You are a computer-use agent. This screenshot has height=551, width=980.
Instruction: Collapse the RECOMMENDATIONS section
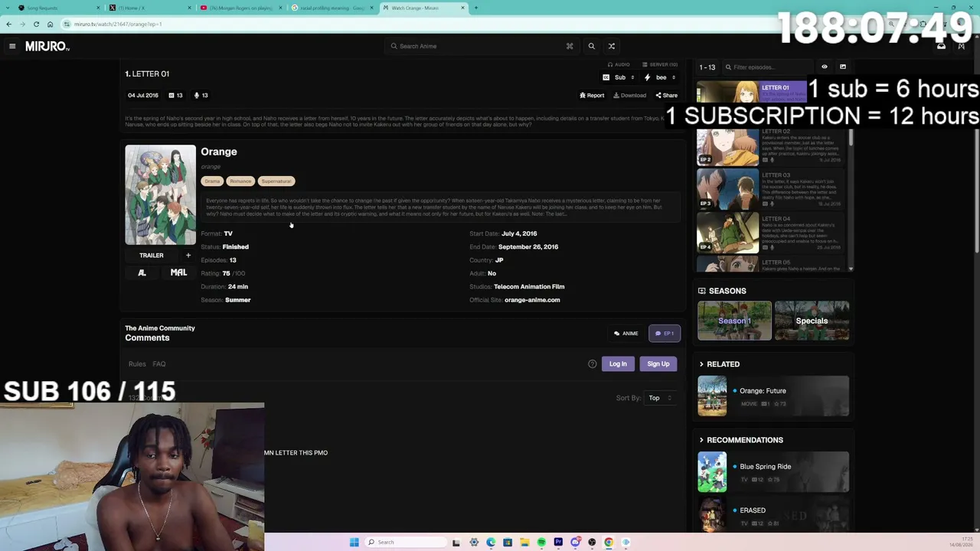click(741, 440)
